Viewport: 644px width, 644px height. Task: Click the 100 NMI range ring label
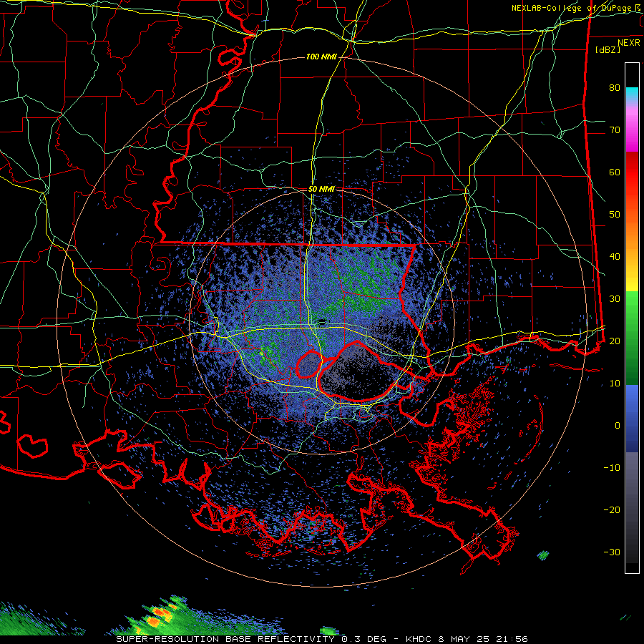321,57
